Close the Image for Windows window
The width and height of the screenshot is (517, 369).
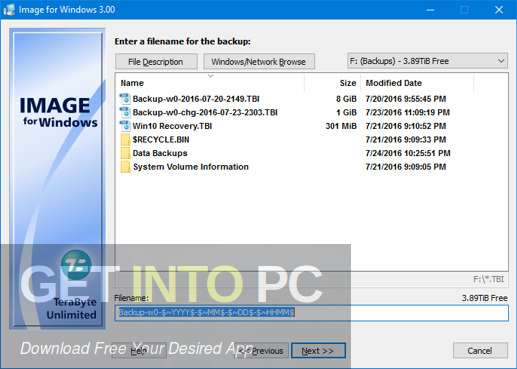[x=499, y=10]
